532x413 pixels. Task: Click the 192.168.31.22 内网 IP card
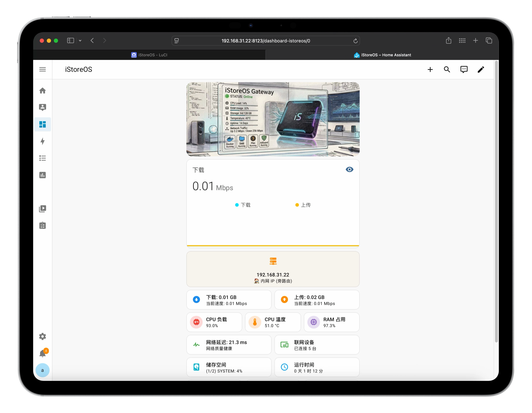click(x=273, y=269)
